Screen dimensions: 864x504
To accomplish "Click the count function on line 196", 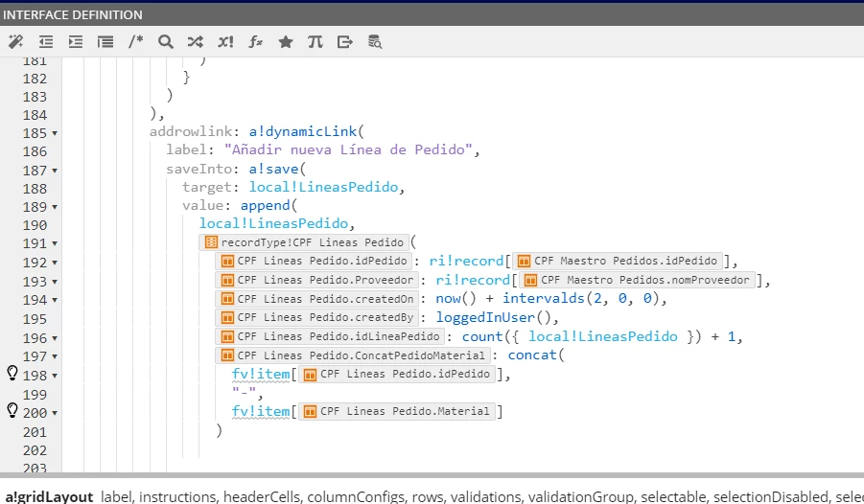I will click(x=482, y=336).
